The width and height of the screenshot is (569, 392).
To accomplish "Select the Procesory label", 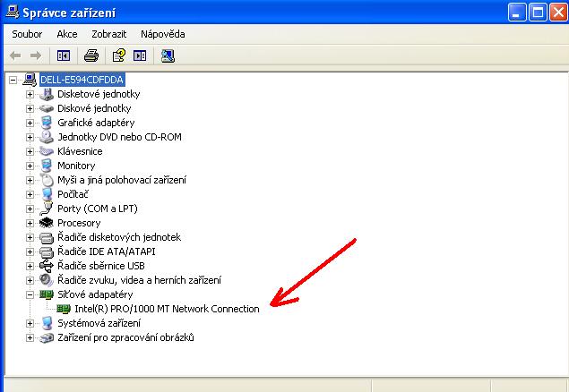I will tap(79, 223).
